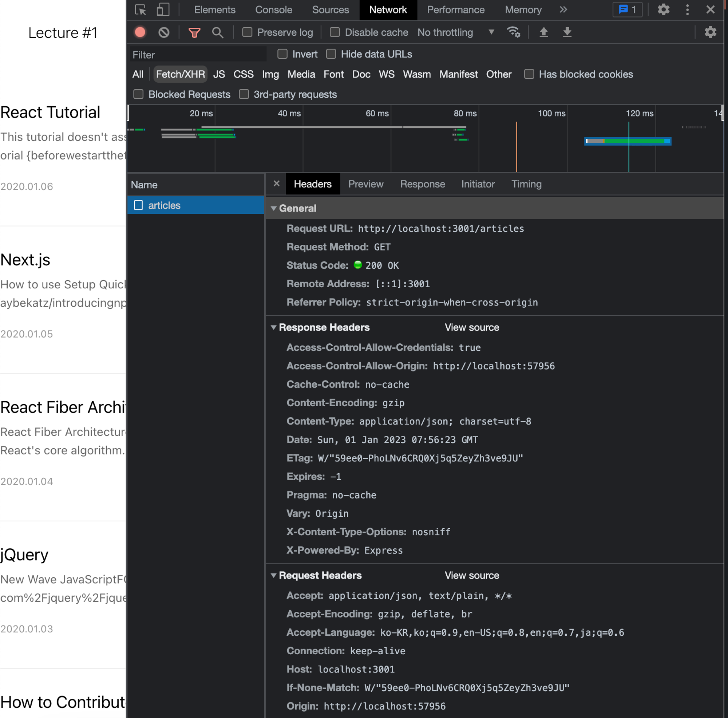Select the Headers tab
The width and height of the screenshot is (728, 718).
(x=313, y=184)
